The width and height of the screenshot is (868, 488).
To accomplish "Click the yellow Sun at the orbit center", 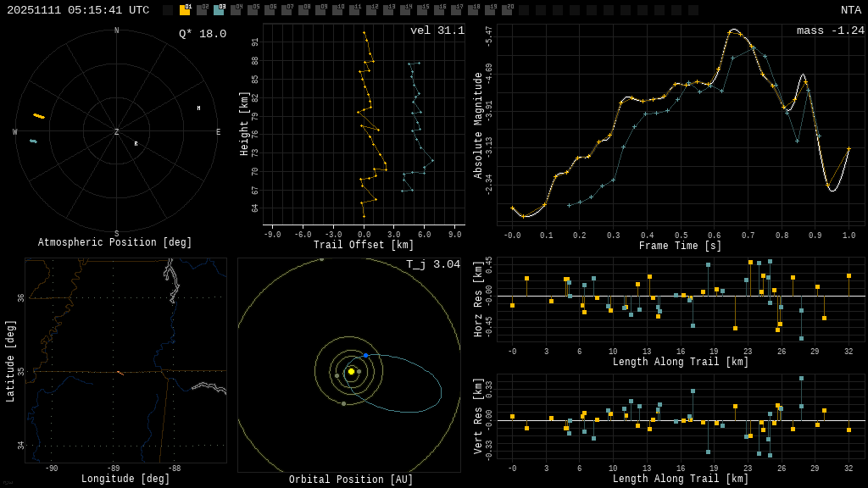I will coord(351,371).
